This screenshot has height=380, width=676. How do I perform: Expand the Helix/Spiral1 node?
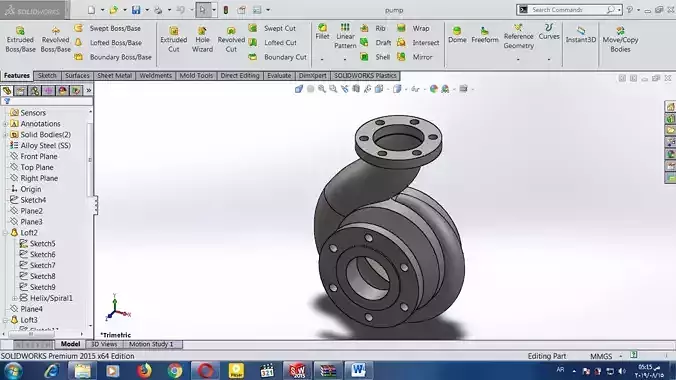[15, 298]
